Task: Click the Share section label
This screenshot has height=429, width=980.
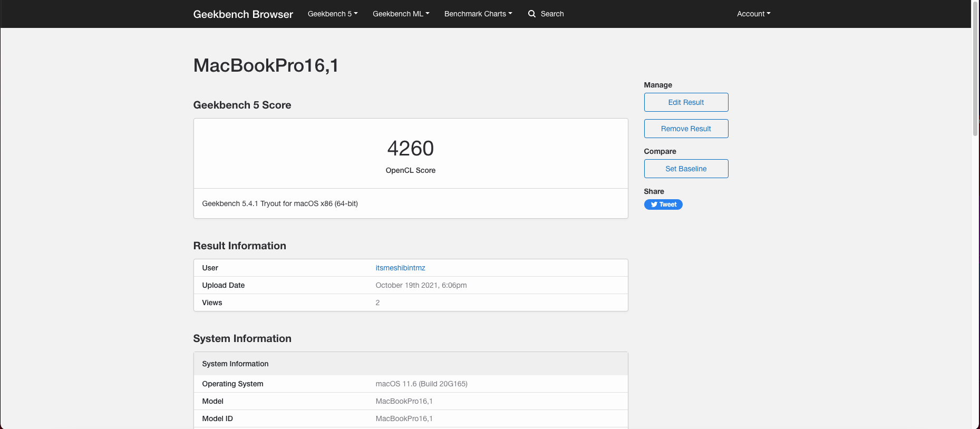Action: [x=654, y=191]
